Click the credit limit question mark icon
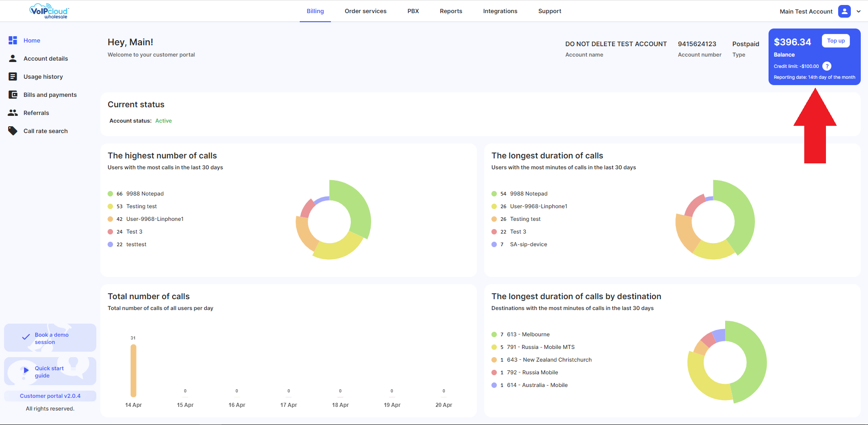This screenshot has height=425, width=868. pyautogui.click(x=827, y=66)
